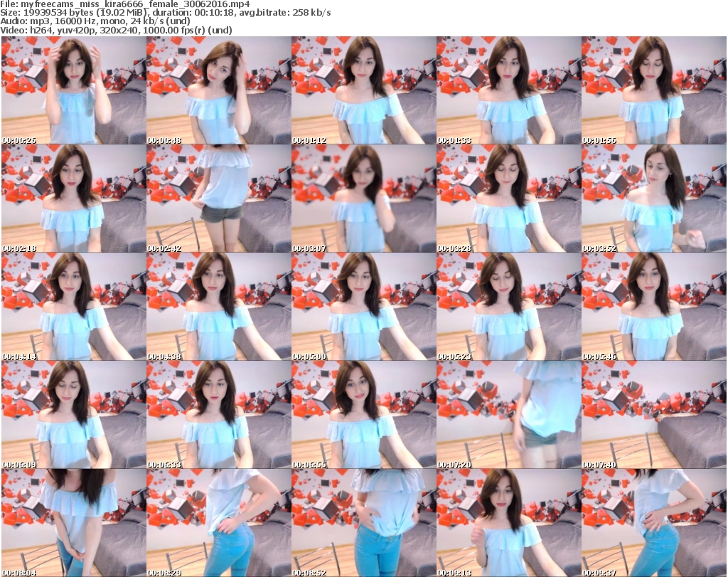Select the thumbnail stamped 00:08:52
The width and height of the screenshot is (728, 577).
coord(363,523)
